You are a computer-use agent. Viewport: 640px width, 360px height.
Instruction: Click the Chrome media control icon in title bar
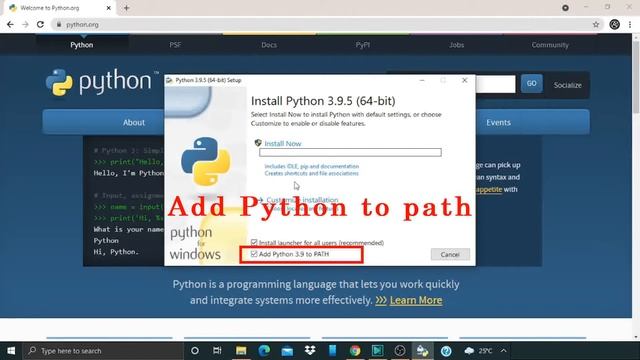point(565,8)
